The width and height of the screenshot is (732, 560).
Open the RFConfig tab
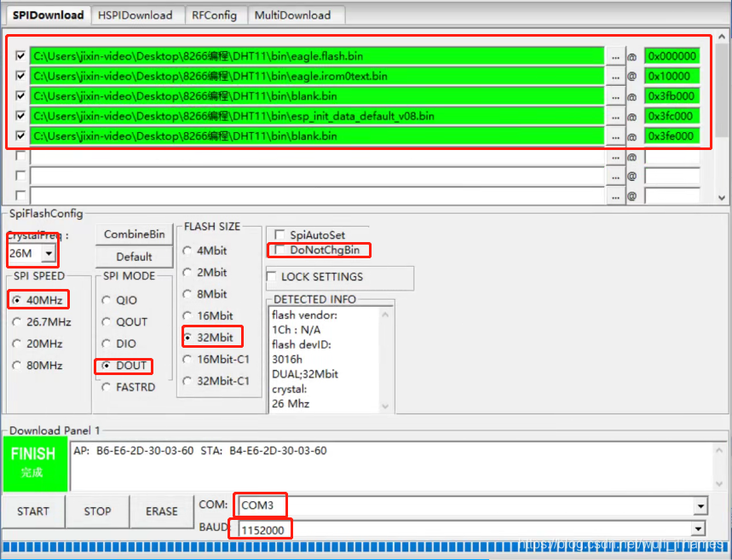coord(214,15)
